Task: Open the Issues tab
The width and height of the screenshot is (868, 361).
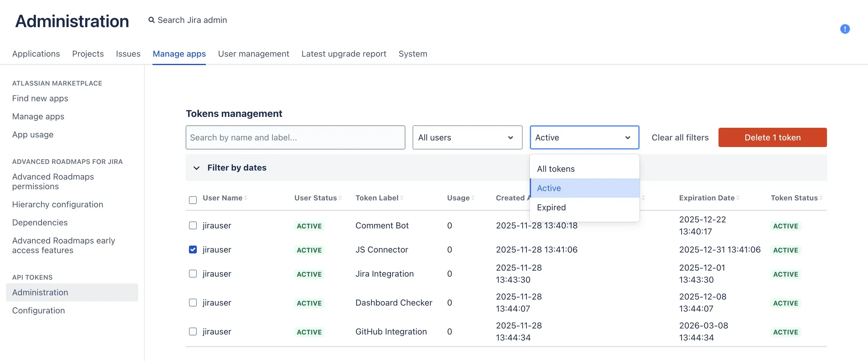Action: [128, 54]
